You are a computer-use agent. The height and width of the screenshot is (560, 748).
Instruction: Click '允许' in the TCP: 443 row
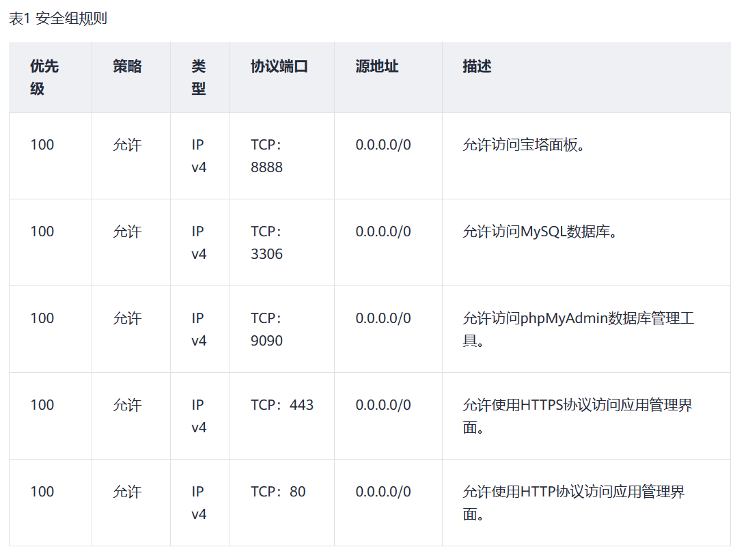tap(127, 406)
